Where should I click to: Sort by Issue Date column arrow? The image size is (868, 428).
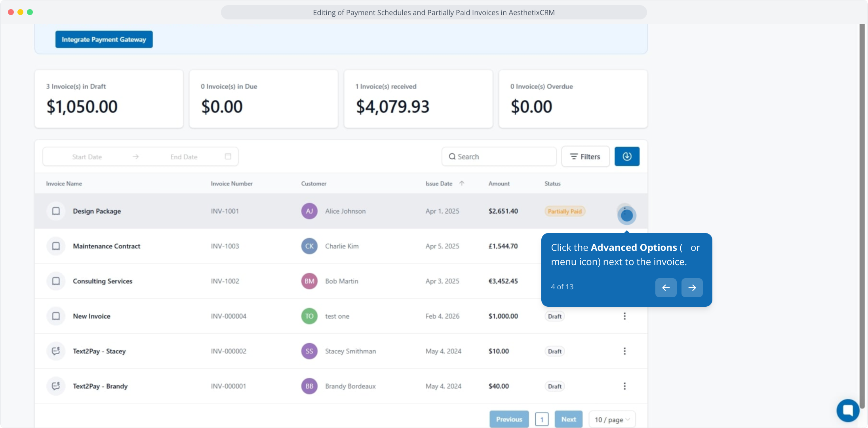point(462,183)
